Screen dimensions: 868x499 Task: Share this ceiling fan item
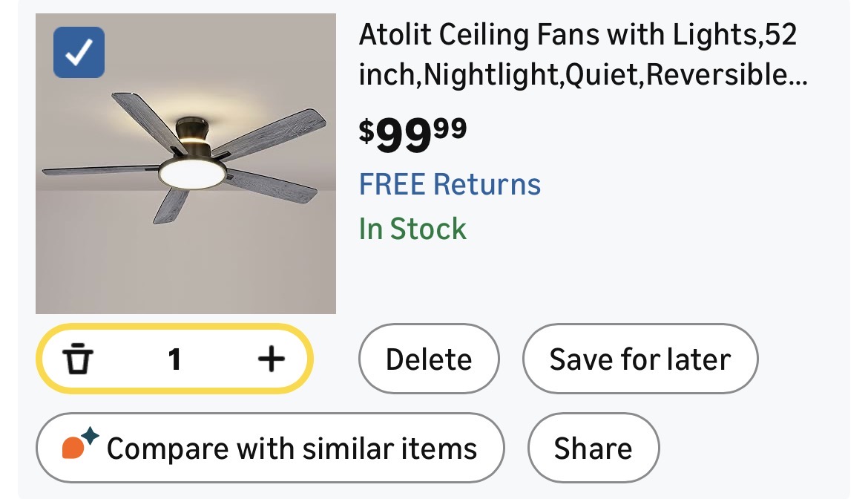point(593,449)
